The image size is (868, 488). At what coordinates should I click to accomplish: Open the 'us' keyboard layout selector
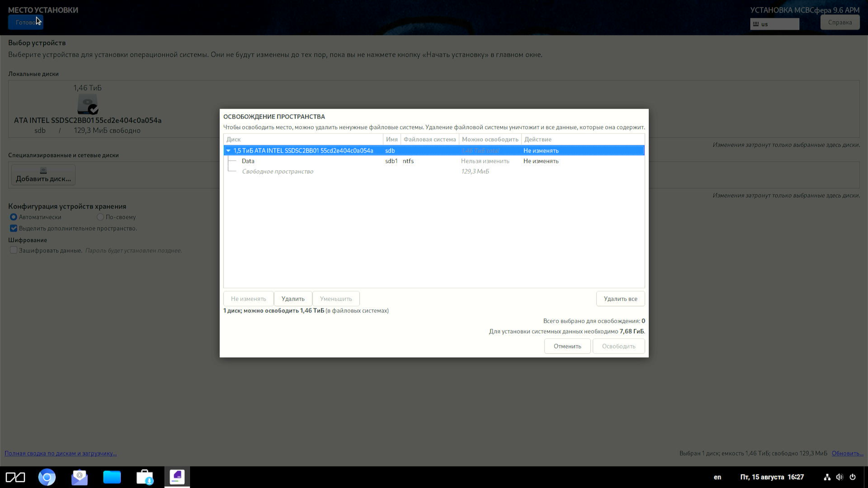(x=774, y=24)
